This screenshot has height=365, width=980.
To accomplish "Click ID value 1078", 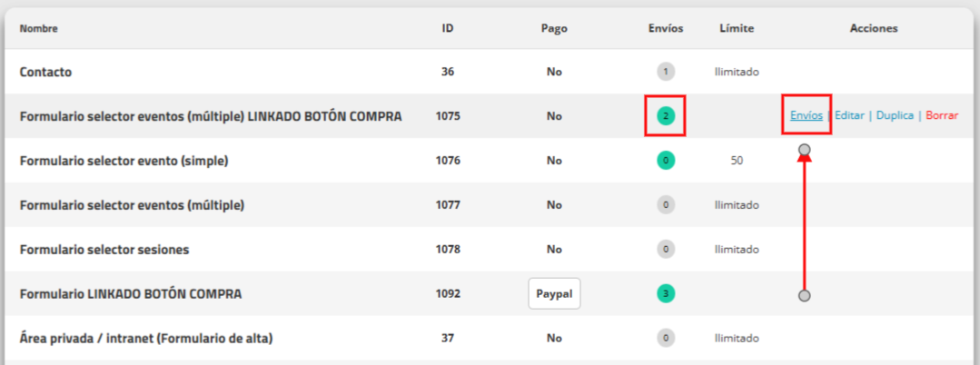I will pos(448,250).
